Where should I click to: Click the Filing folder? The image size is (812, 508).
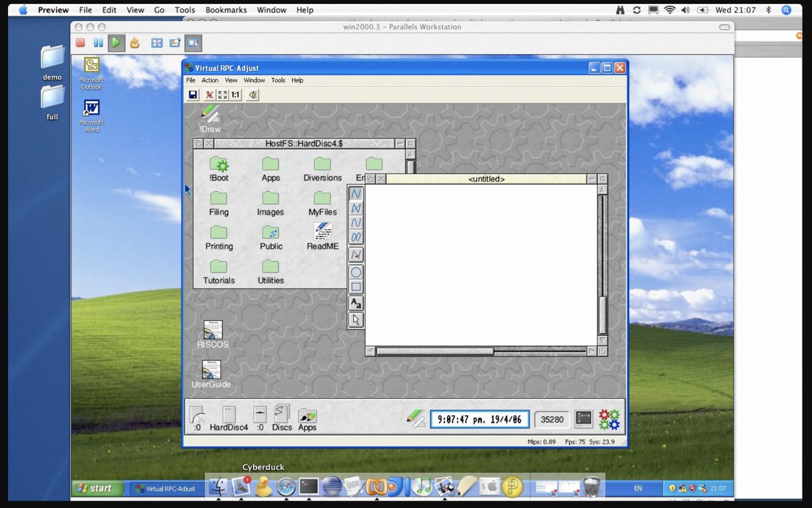point(219,198)
